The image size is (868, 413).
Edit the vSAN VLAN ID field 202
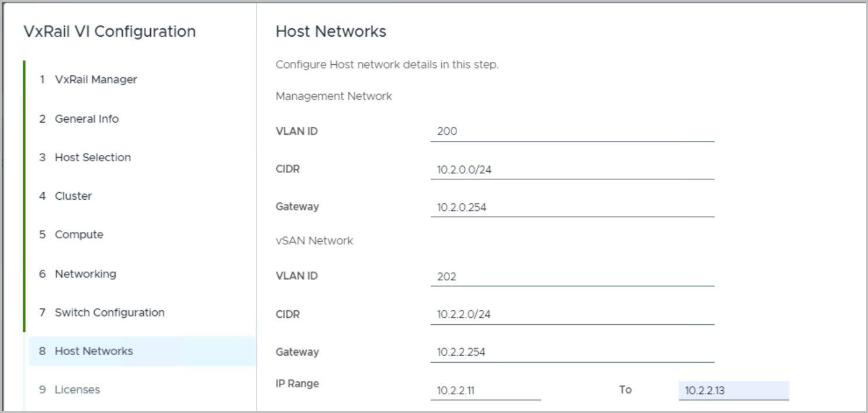pos(572,276)
